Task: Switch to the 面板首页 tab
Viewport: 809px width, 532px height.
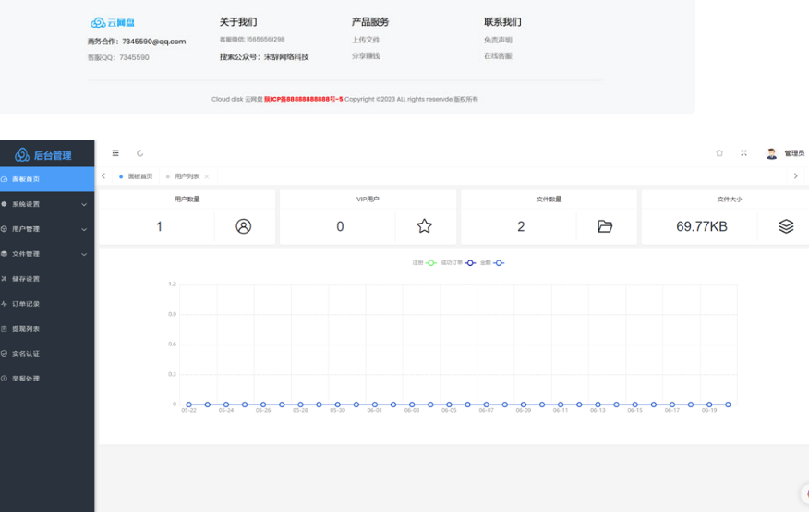Action: [136, 176]
